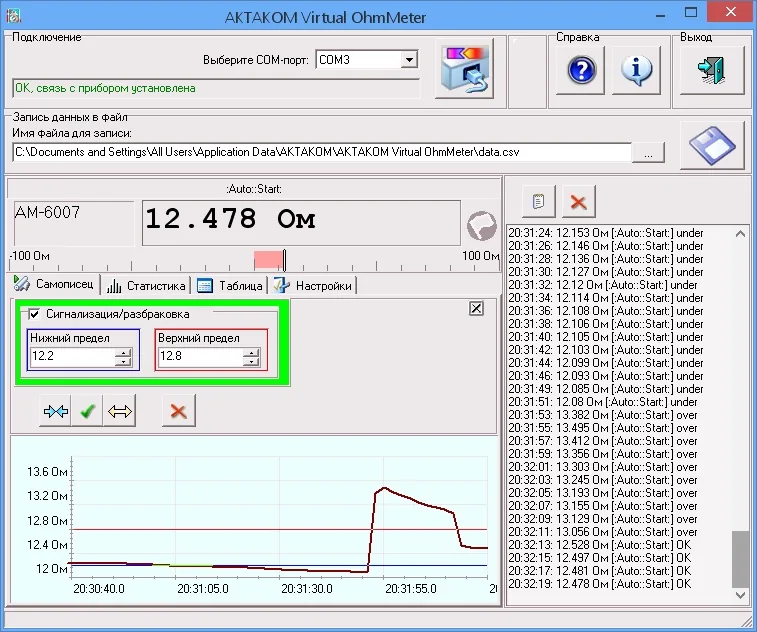Click the floppy disk save data button
Screen dimensions: 757x632
712,145
